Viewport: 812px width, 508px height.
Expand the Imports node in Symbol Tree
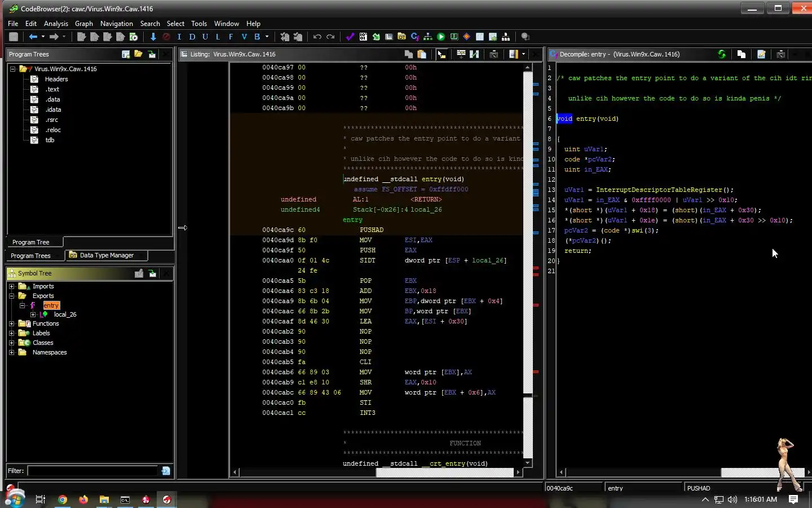tap(12, 286)
